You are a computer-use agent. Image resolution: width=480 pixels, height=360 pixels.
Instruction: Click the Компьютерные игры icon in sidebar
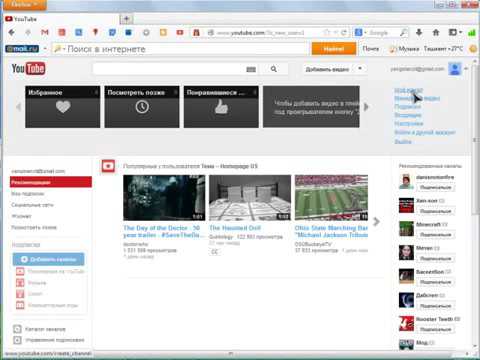click(20, 305)
